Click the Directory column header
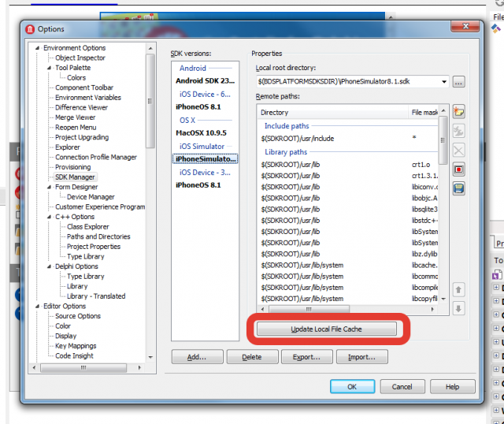The width and height of the screenshot is (504, 424). (x=332, y=113)
